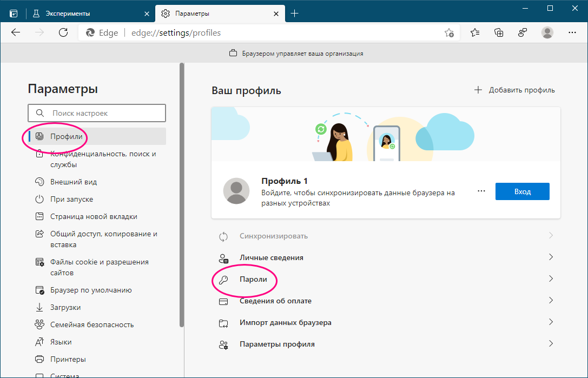Open the profile avatar in toolbar
Image resolution: width=588 pixels, height=378 pixels.
547,32
